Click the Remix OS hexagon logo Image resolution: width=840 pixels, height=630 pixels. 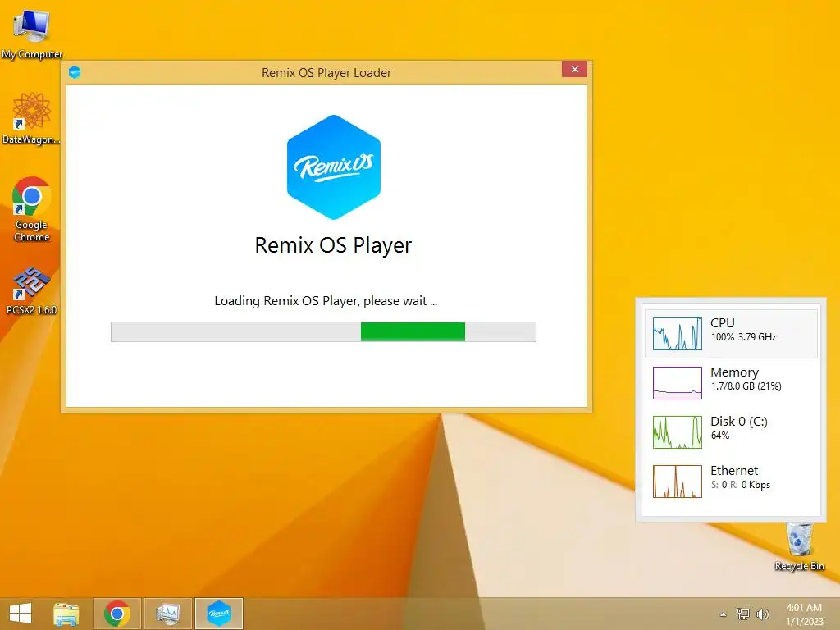pos(334,167)
